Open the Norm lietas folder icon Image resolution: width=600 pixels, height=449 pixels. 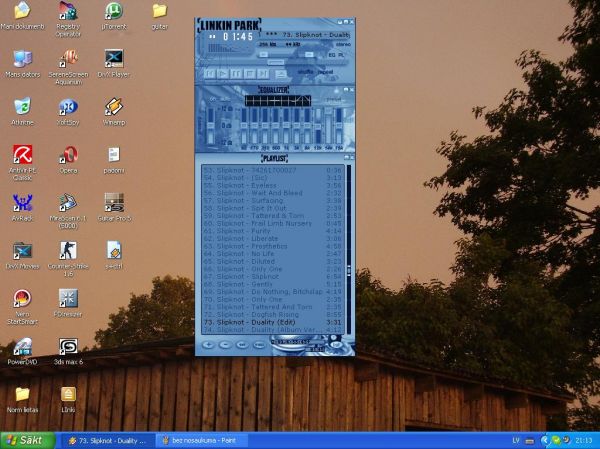[22, 399]
